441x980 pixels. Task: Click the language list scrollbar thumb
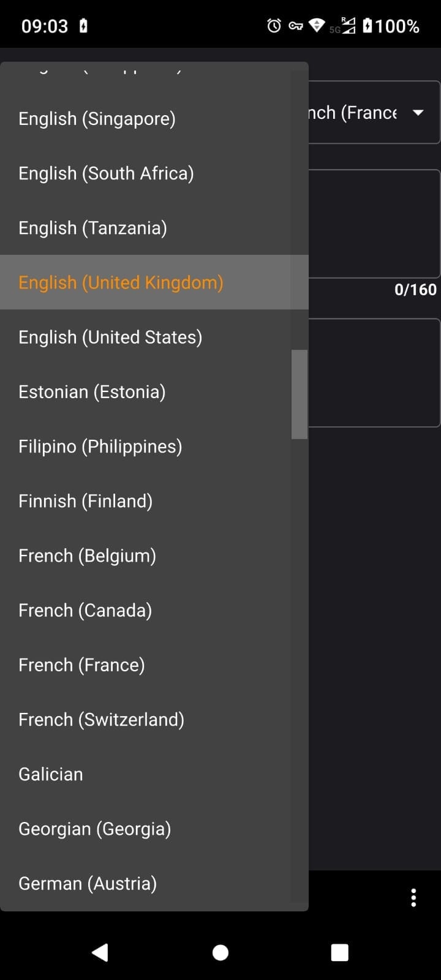tap(300, 394)
